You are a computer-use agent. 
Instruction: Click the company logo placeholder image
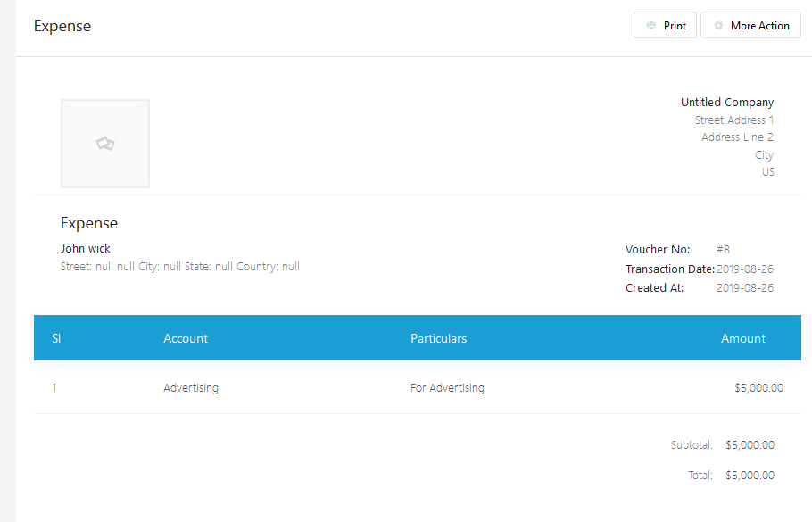click(105, 144)
